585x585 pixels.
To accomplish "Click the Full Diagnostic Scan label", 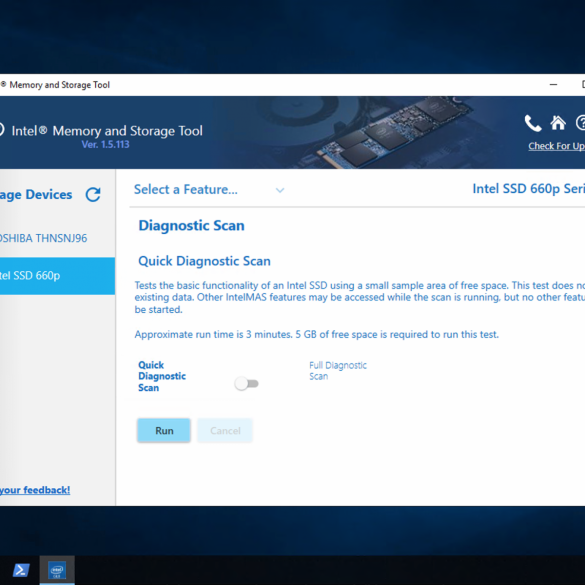I will click(x=338, y=370).
